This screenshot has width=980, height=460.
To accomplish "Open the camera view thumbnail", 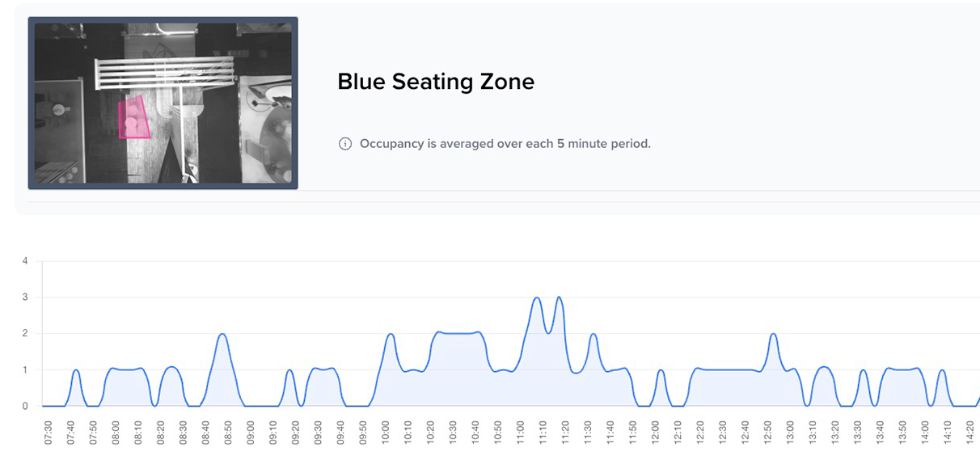I will (163, 103).
